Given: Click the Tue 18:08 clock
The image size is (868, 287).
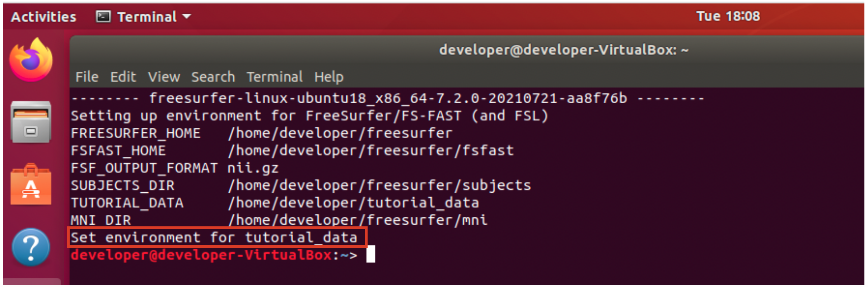Looking at the screenshot, I should tap(728, 16).
